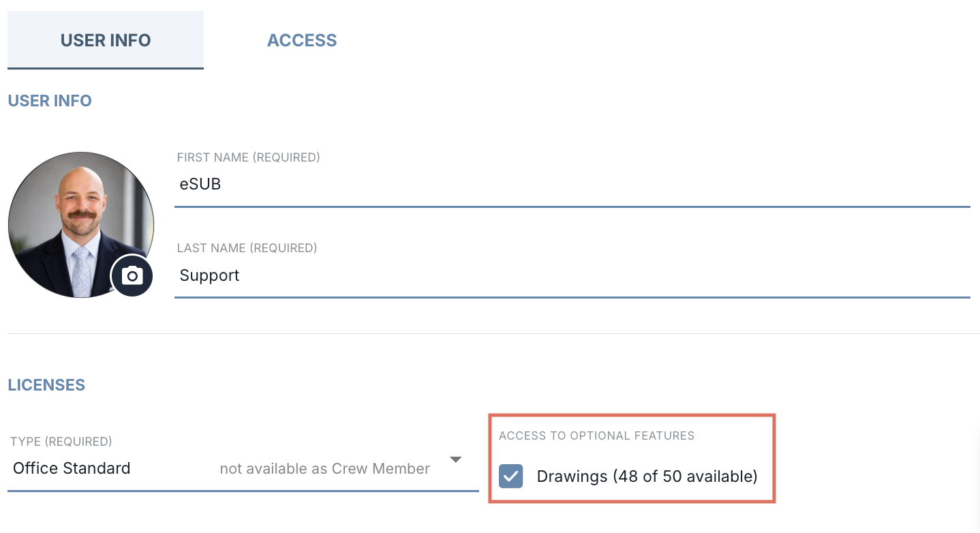Click the Drawings (48 of 50 available) label
980x533 pixels.
[x=647, y=476]
